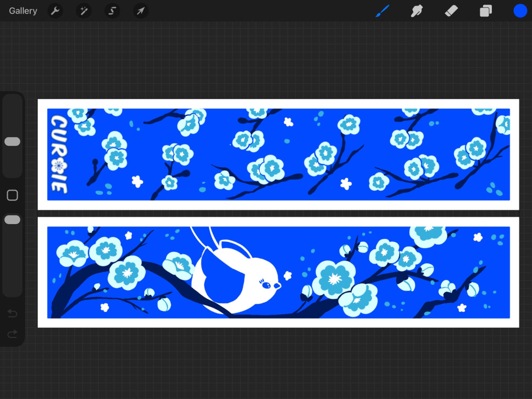Click the large blossom facing the bird's beak
This screenshot has height=399, width=532.
[x=333, y=279]
